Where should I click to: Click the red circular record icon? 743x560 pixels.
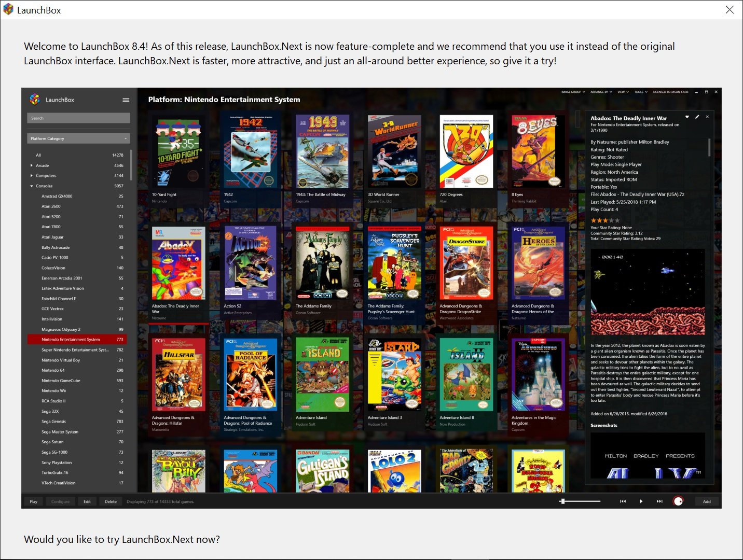pos(678,501)
